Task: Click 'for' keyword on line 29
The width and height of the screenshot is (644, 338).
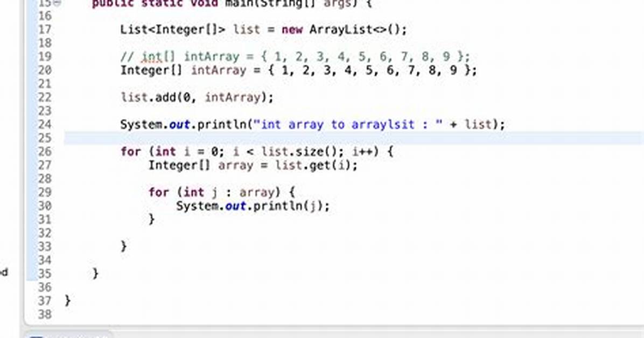Action: point(158,192)
